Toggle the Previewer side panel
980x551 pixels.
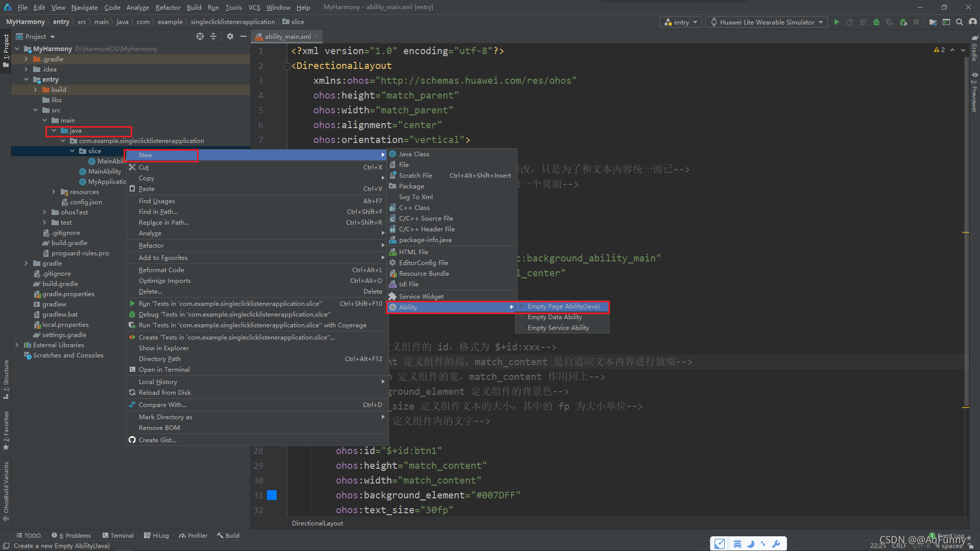(974, 92)
